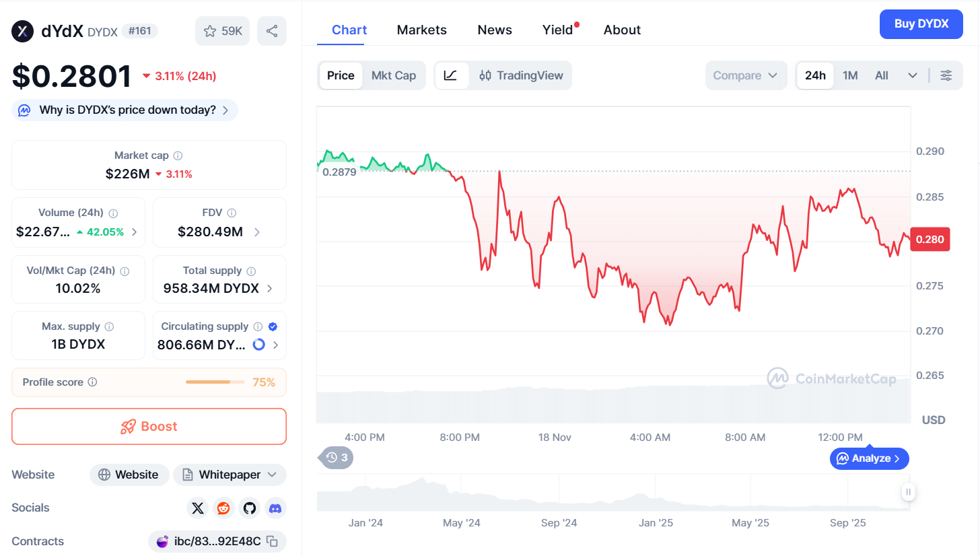This screenshot has height=556, width=980.
Task: Switch chart to Mkt Cap view
Action: point(394,75)
